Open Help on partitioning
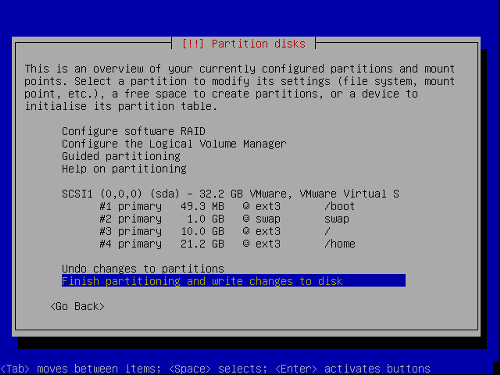This screenshot has height=375, width=500. tap(124, 169)
